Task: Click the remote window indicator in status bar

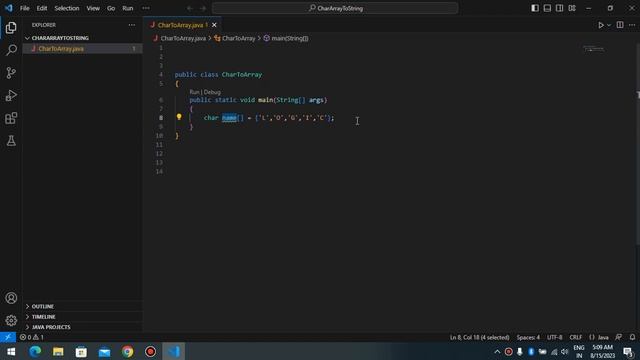Action: 8,337
